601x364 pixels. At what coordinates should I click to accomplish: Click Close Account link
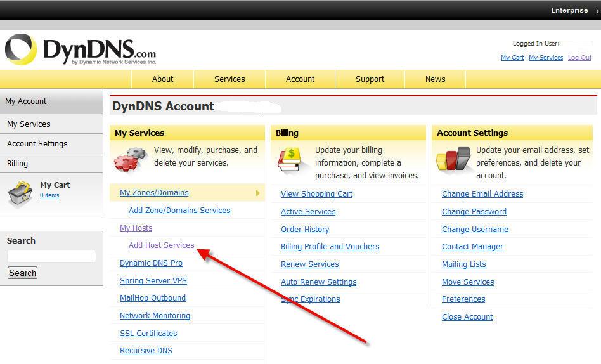pyautogui.click(x=467, y=317)
